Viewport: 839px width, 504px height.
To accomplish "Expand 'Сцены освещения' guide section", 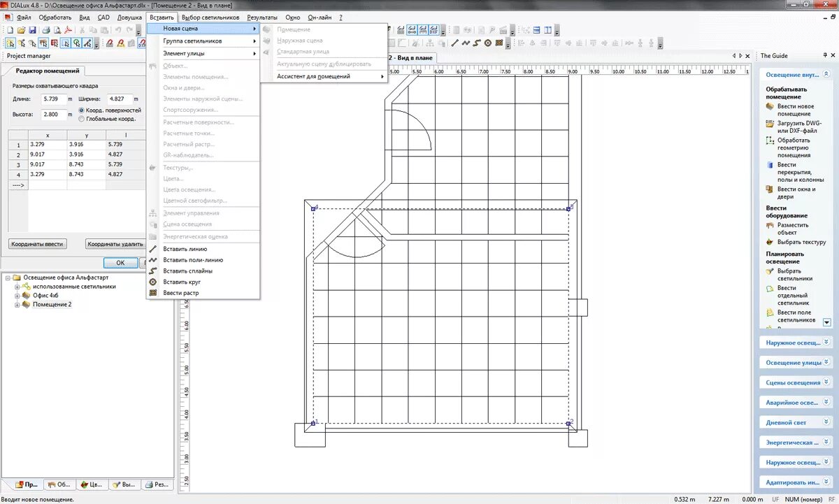I will [827, 382].
